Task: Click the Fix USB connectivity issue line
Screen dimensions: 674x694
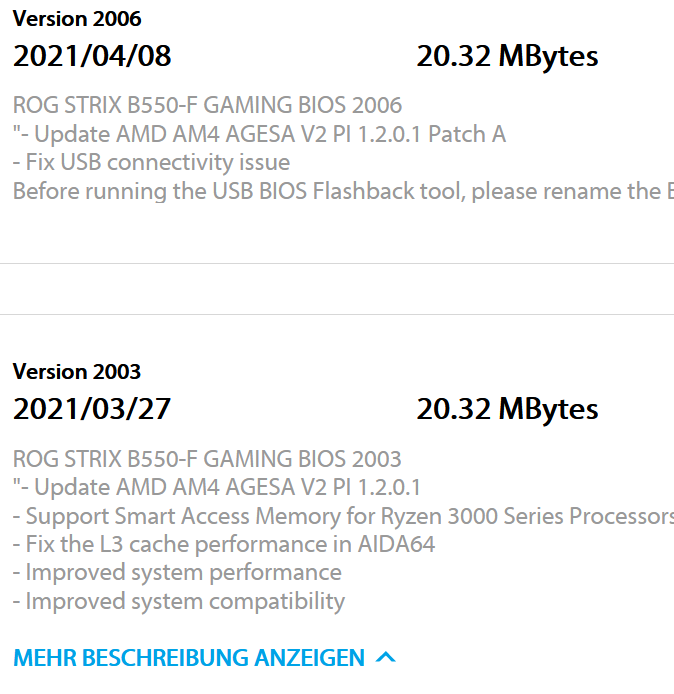Action: 151,162
